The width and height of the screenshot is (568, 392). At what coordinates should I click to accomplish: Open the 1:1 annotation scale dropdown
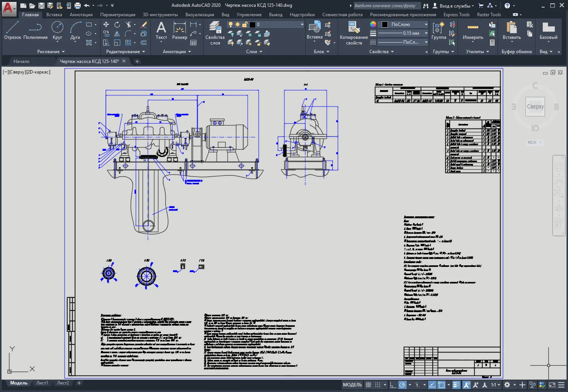pyautogui.click(x=496, y=385)
